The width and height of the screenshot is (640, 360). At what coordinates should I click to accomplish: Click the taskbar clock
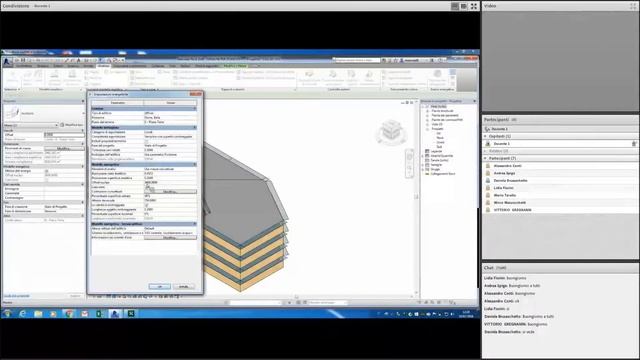(x=467, y=313)
